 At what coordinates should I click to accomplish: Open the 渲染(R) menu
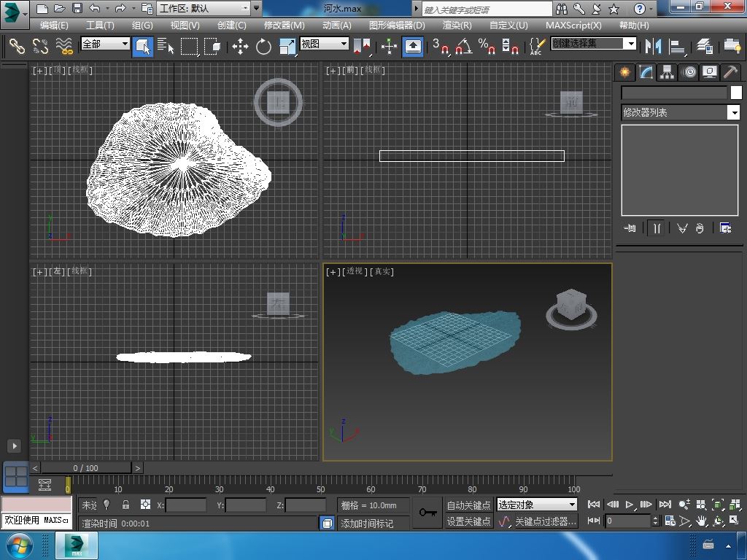457,25
